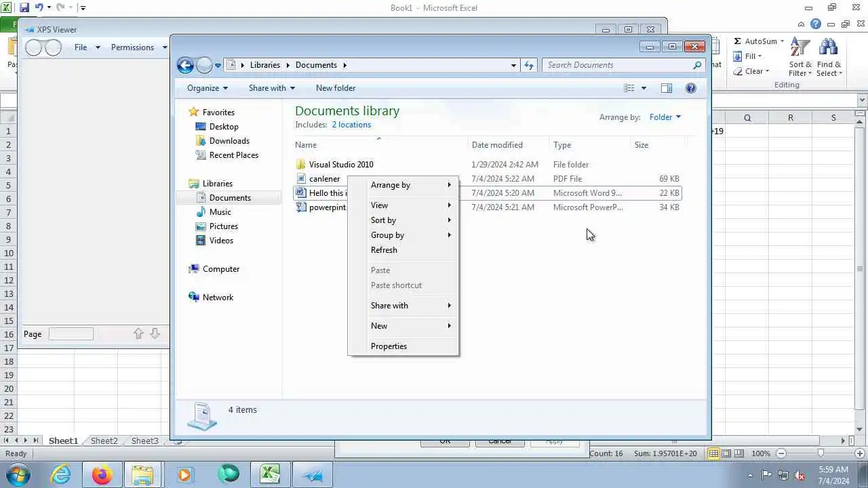Screen dimensions: 868x488
Task: Switch Excel to Normal view
Action: point(714,453)
